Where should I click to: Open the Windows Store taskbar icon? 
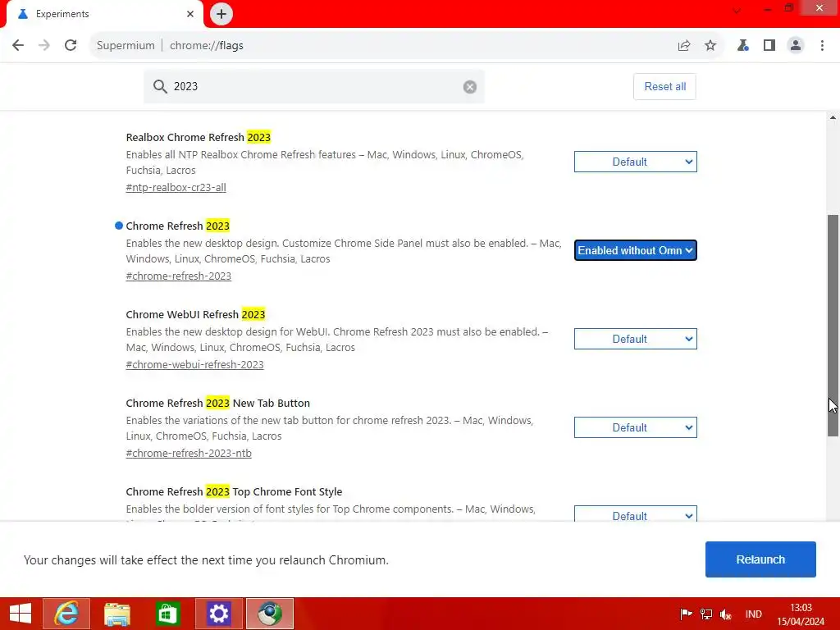point(167,614)
